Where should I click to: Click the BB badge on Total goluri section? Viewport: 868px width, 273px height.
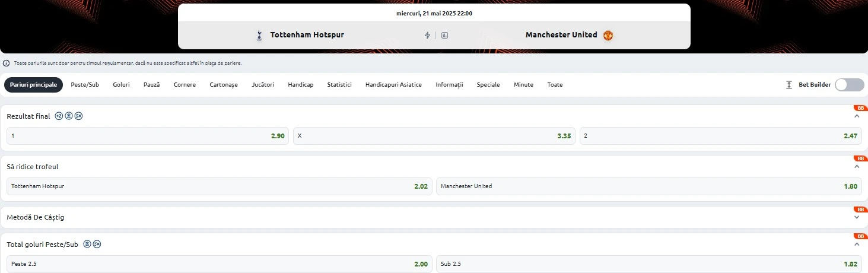point(860,236)
